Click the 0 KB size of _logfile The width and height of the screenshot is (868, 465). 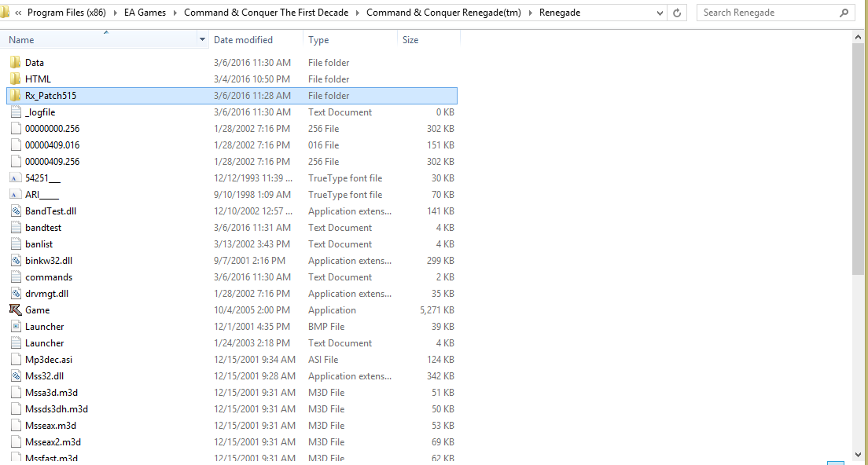click(445, 112)
